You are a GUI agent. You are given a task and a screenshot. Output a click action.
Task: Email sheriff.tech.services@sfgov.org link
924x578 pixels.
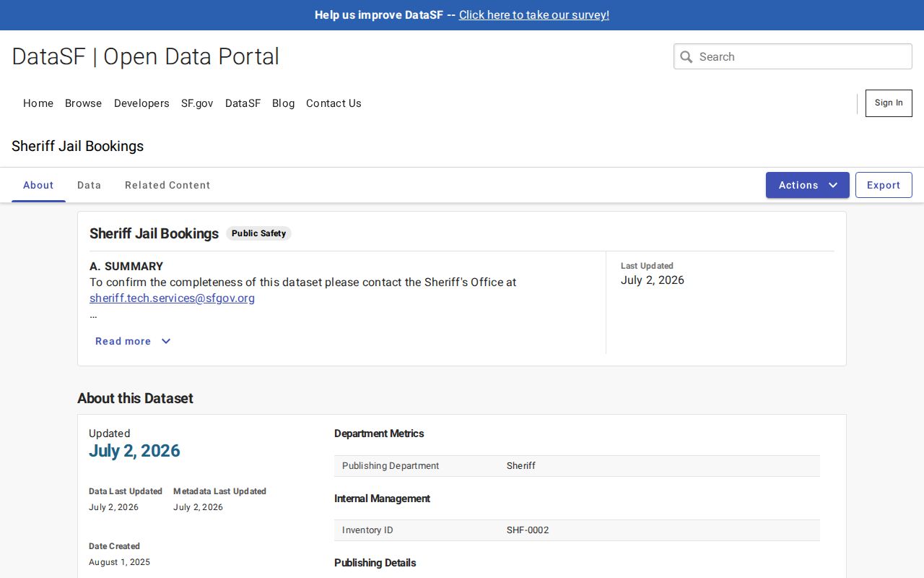coord(172,298)
